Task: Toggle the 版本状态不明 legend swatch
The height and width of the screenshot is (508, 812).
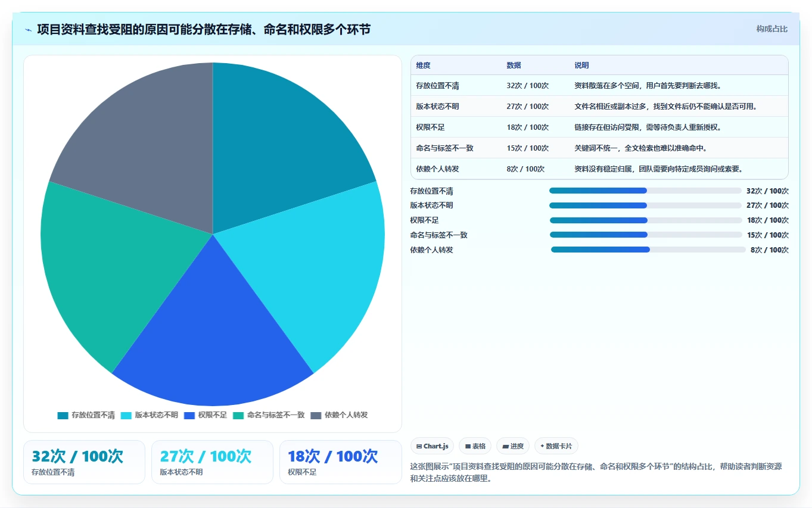Action: [x=126, y=415]
